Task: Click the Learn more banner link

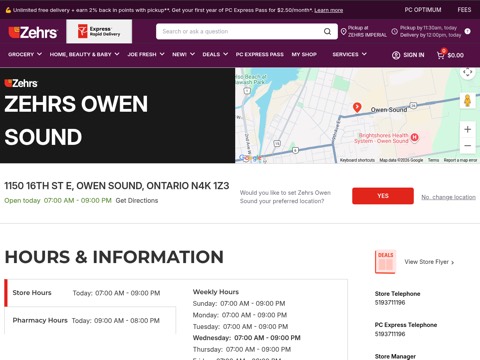Action: [328, 10]
